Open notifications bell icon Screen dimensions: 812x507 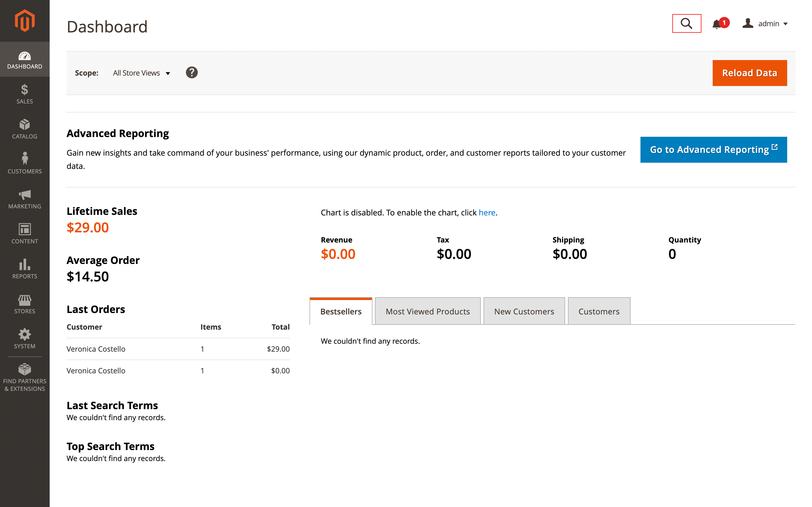click(x=716, y=24)
